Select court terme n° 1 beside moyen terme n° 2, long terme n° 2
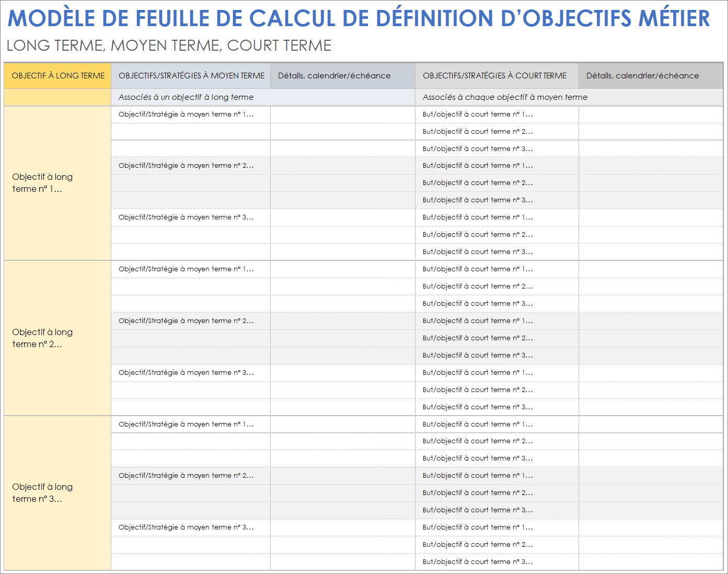 pos(497,321)
